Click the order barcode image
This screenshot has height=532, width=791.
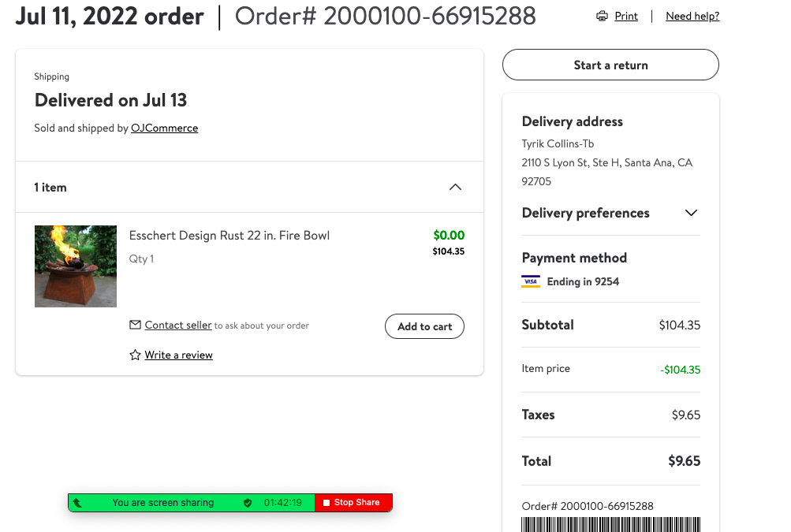pos(610,524)
